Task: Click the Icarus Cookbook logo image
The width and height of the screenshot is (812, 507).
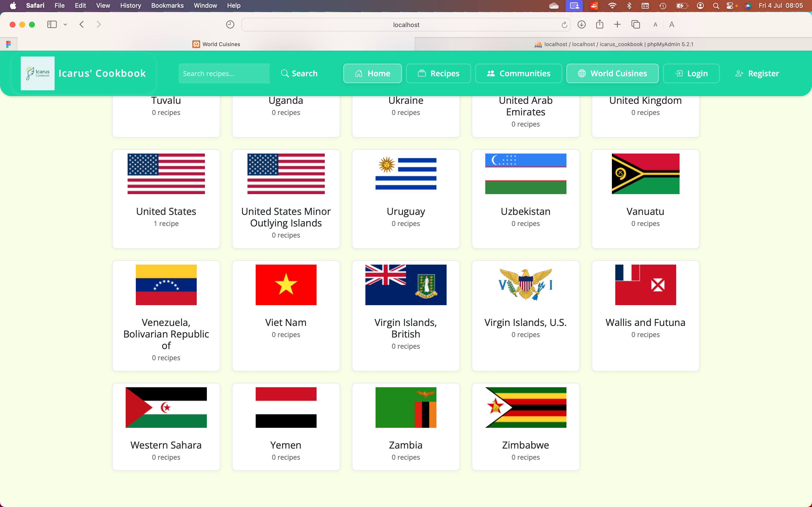Action: 38,73
